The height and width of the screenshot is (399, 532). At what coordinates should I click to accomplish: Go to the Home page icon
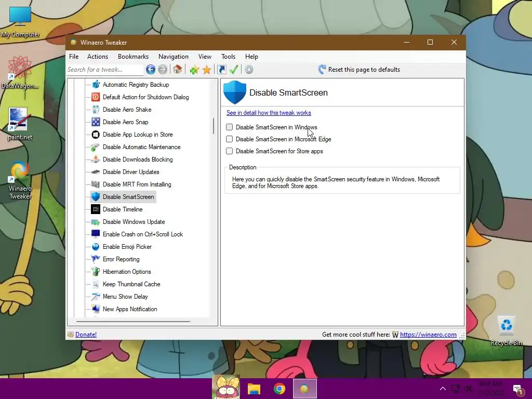pos(177,70)
